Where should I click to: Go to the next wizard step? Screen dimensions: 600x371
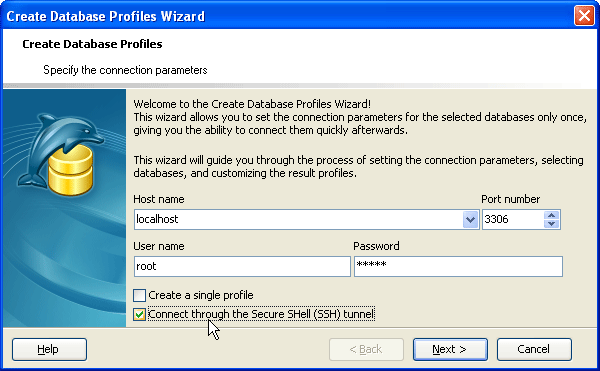point(450,349)
